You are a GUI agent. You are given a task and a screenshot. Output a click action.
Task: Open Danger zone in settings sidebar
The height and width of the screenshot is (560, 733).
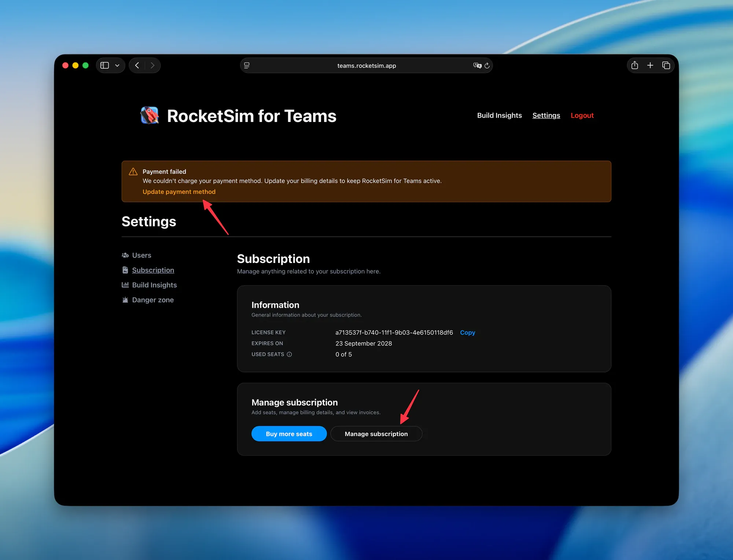tap(153, 300)
